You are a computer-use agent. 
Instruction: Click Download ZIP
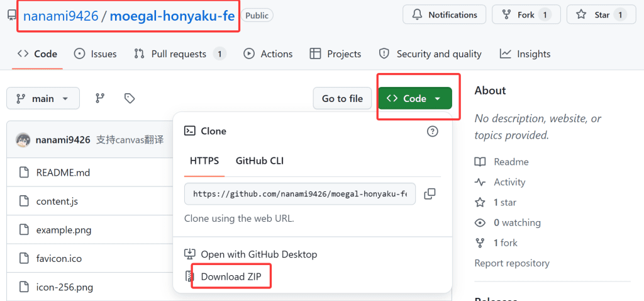pos(231,276)
